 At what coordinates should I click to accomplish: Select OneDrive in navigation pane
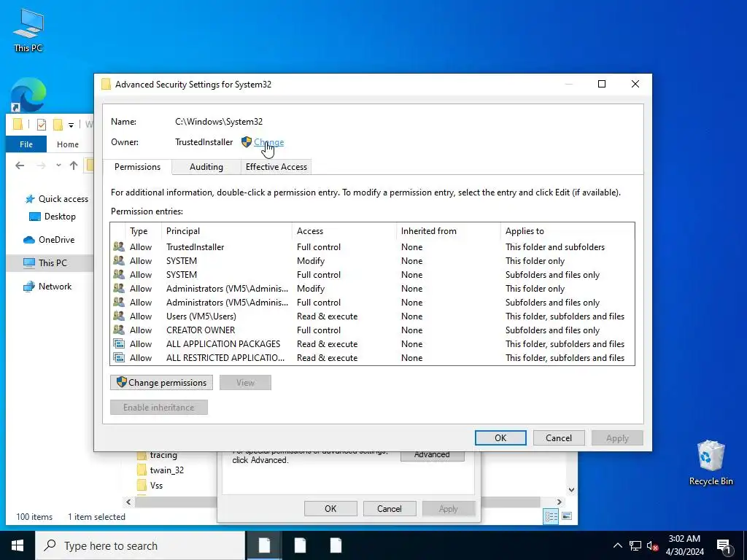point(49,239)
